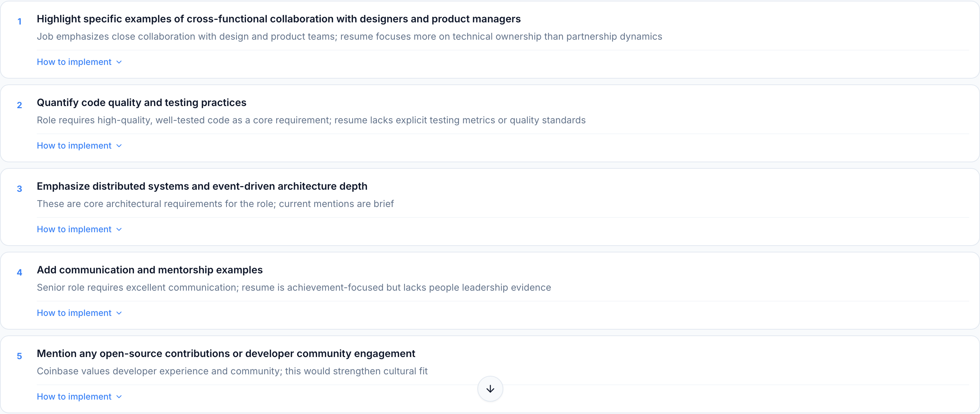
Task: Select Mention any open-source contributions heading
Action: (226, 354)
